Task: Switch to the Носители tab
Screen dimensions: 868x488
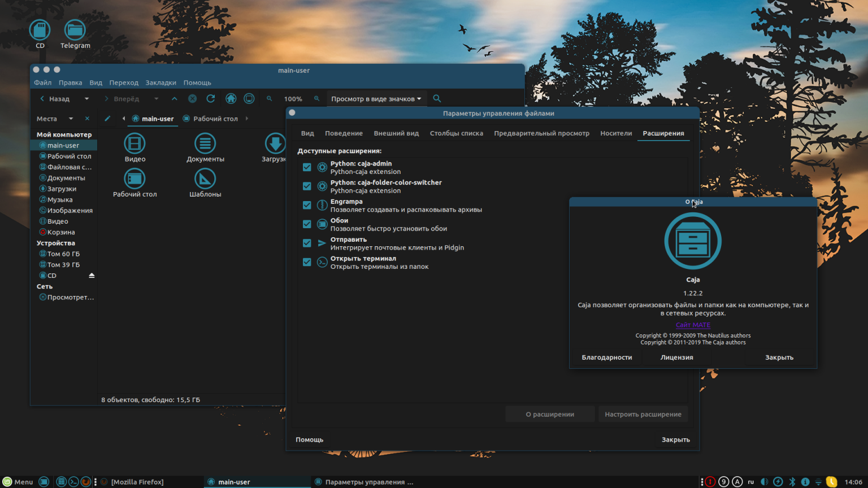Action: 616,133
